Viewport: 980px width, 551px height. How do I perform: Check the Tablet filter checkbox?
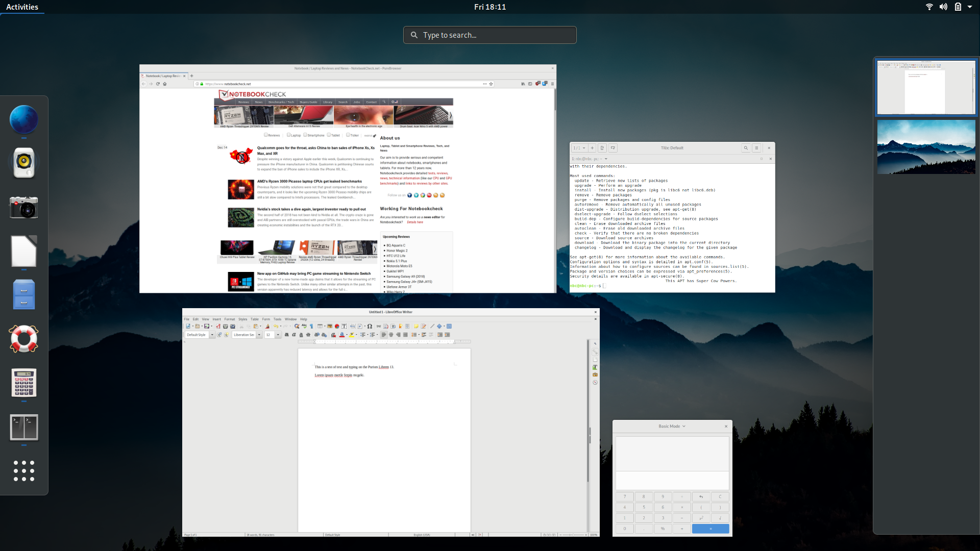tap(329, 135)
